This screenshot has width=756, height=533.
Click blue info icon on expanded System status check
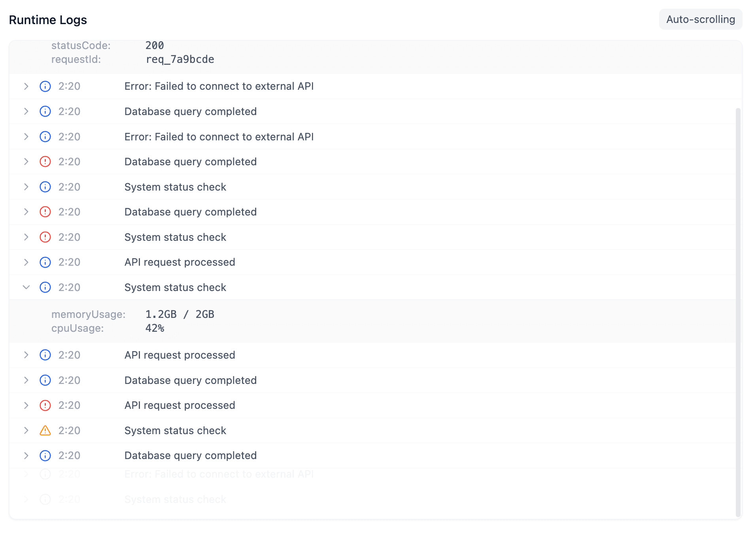click(x=45, y=287)
